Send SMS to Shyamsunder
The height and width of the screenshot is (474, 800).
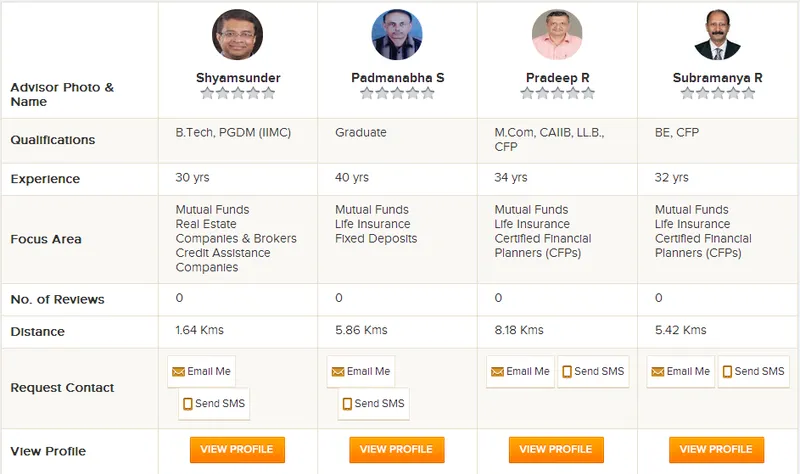pos(214,403)
